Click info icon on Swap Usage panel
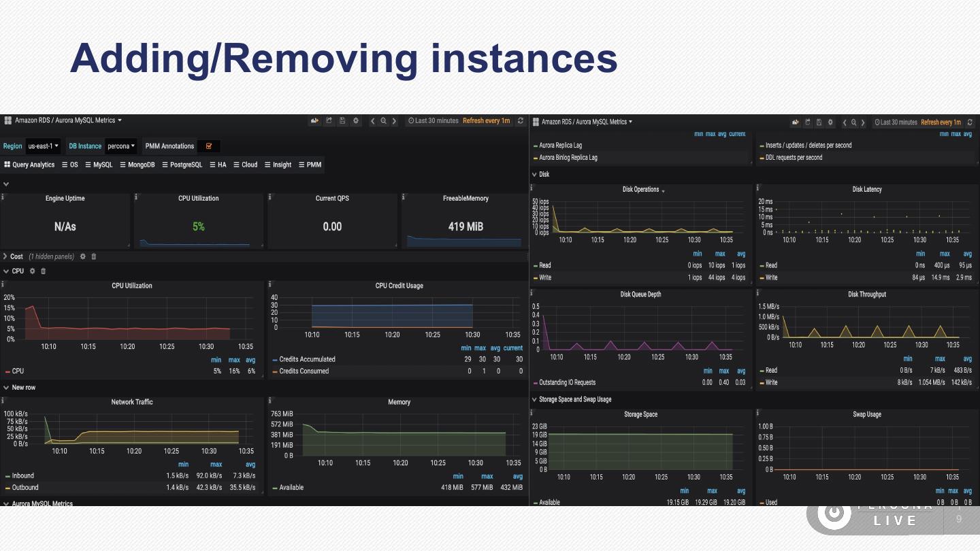Image resolution: width=980 pixels, height=551 pixels. [757, 412]
